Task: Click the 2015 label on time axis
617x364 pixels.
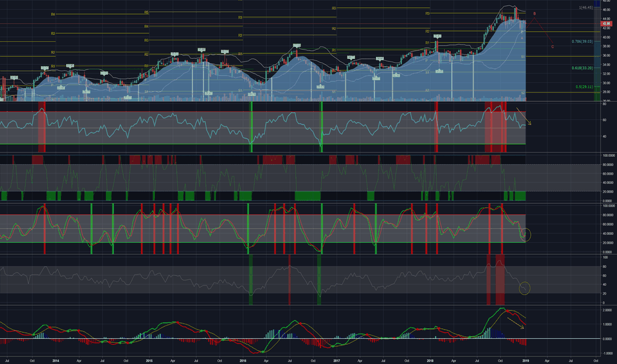Action: coord(149,361)
